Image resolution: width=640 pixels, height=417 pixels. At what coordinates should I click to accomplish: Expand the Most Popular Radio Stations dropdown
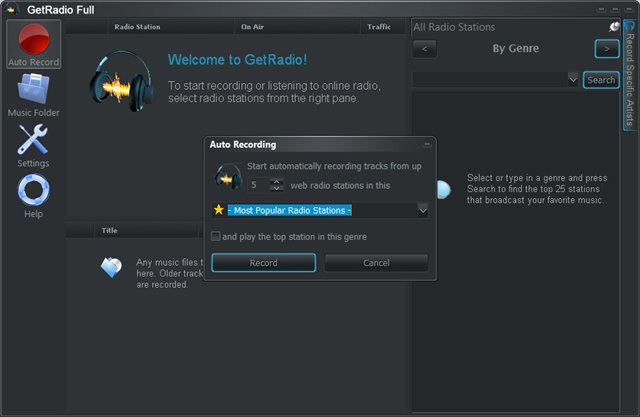[423, 210]
